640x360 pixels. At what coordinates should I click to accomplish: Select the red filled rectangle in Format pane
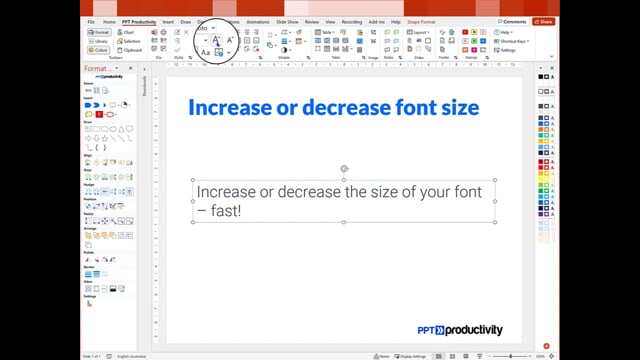click(x=99, y=114)
